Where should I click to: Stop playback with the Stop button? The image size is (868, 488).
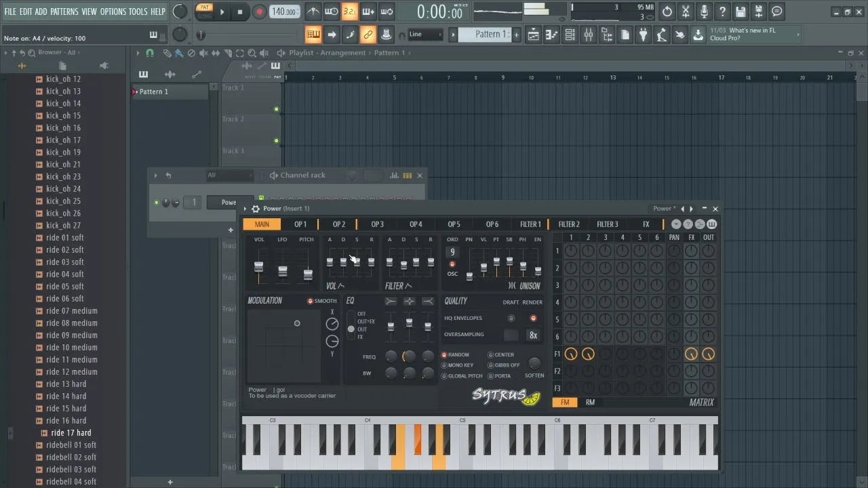(240, 12)
